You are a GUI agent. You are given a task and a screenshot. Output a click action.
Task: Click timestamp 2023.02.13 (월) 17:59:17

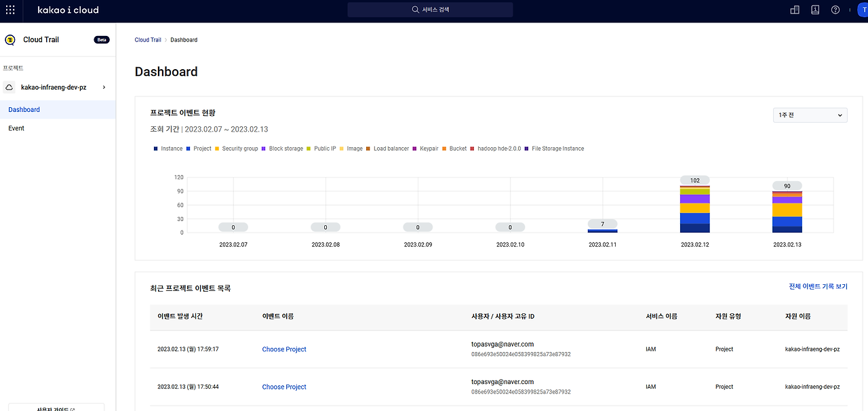188,349
